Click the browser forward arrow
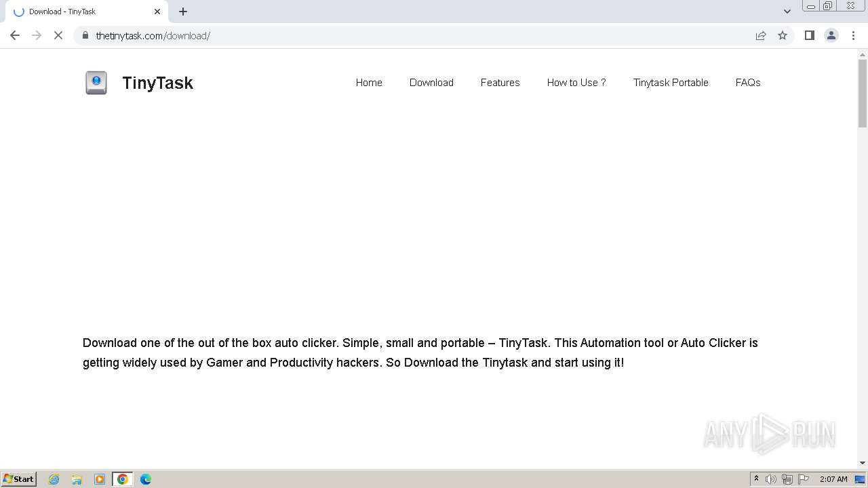Screen dimensions: 868x488 click(x=37, y=35)
